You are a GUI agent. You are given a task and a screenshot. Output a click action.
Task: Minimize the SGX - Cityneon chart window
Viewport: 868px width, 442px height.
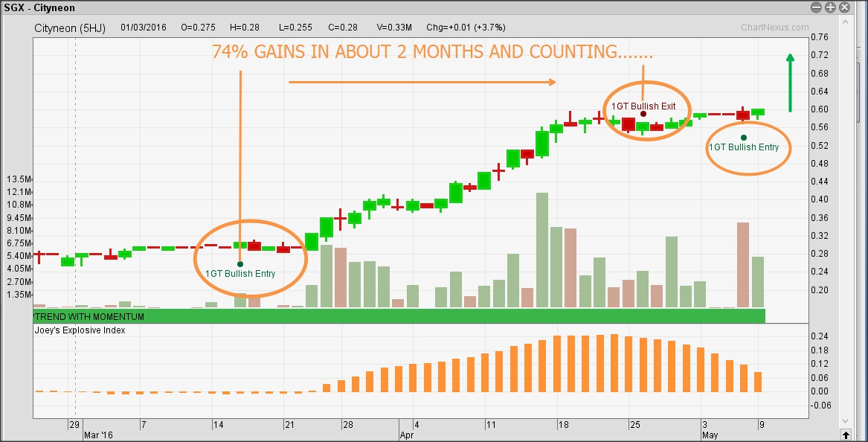[x=817, y=7]
